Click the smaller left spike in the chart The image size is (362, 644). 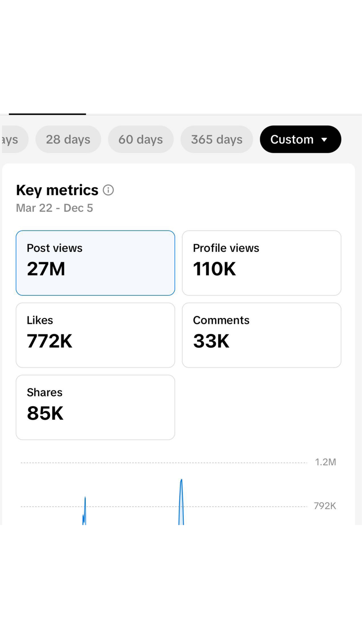[85, 507]
